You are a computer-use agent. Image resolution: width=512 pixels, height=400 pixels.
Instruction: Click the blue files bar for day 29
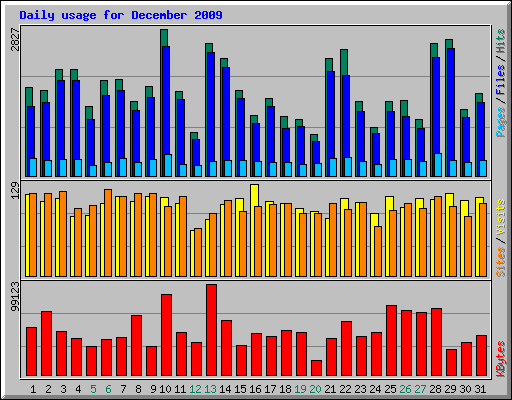(451, 104)
